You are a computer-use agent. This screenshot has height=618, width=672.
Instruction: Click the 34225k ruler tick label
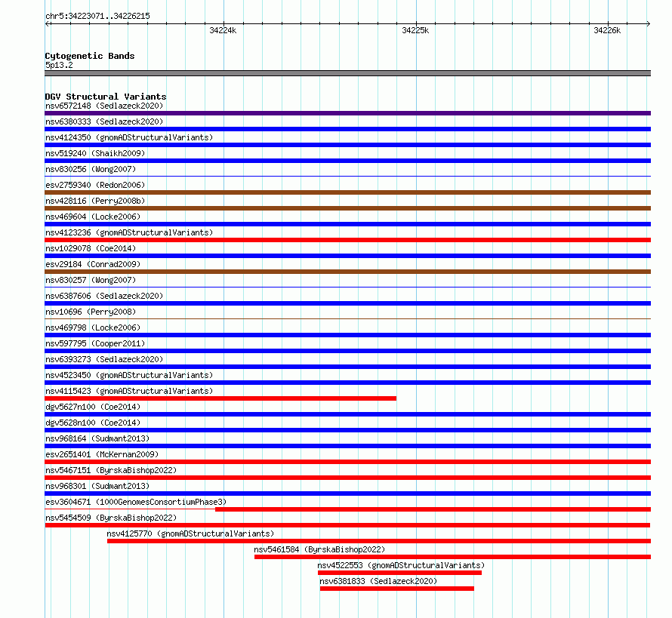(415, 30)
